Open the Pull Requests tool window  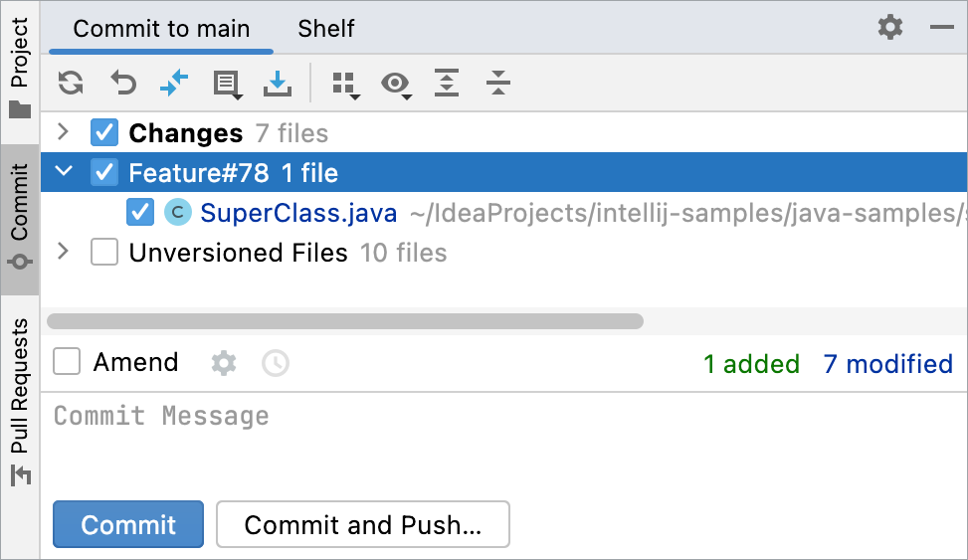[20, 401]
